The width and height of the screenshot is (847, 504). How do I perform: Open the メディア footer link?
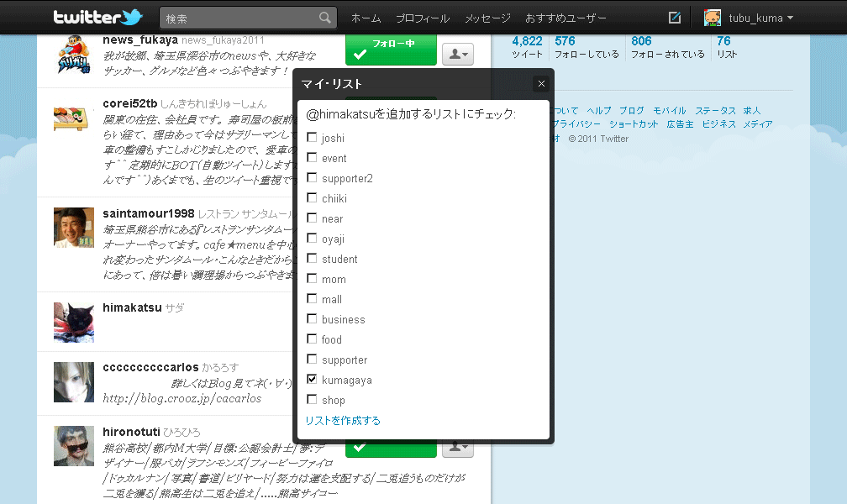point(758,123)
